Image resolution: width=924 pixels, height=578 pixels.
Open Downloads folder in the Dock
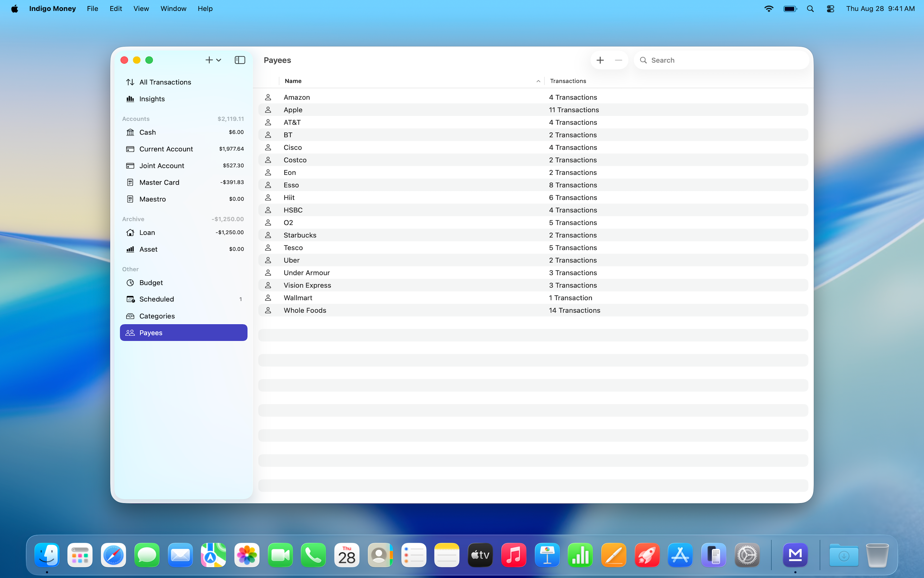pos(844,555)
